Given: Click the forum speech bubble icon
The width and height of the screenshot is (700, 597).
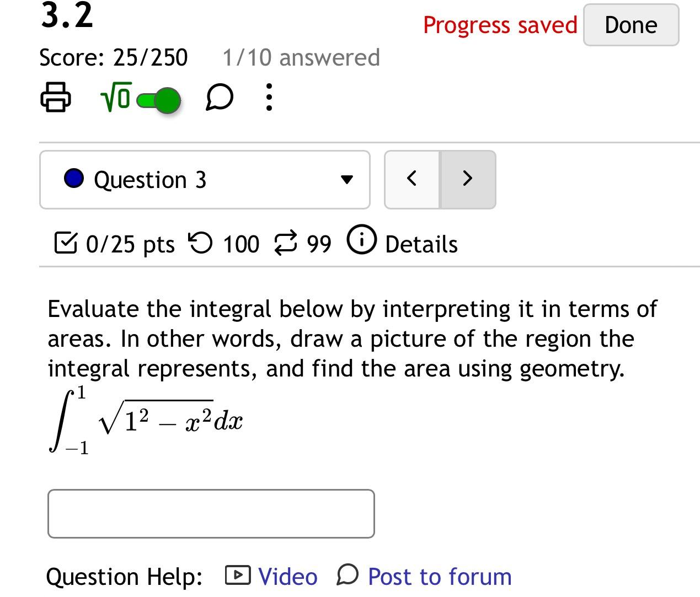Looking at the screenshot, I should pos(347,577).
